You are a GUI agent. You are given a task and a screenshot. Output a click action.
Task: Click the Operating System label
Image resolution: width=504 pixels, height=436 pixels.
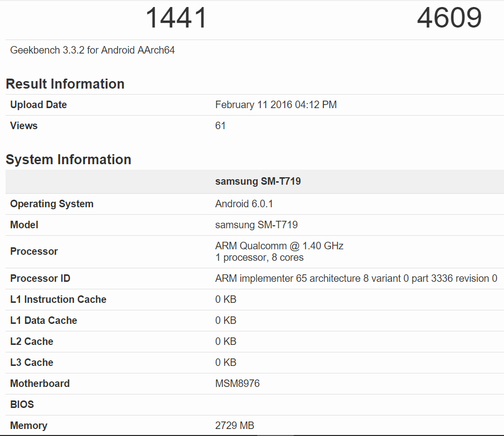coord(52,204)
